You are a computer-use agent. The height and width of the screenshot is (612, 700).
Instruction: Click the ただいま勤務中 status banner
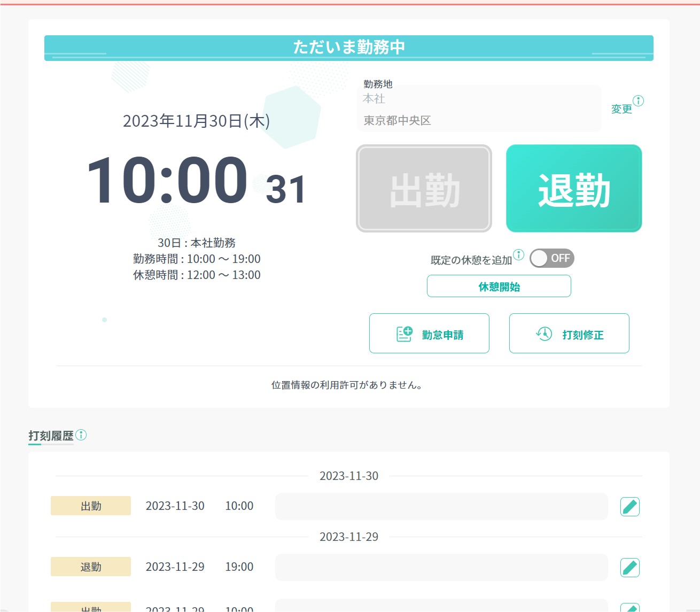click(x=348, y=48)
